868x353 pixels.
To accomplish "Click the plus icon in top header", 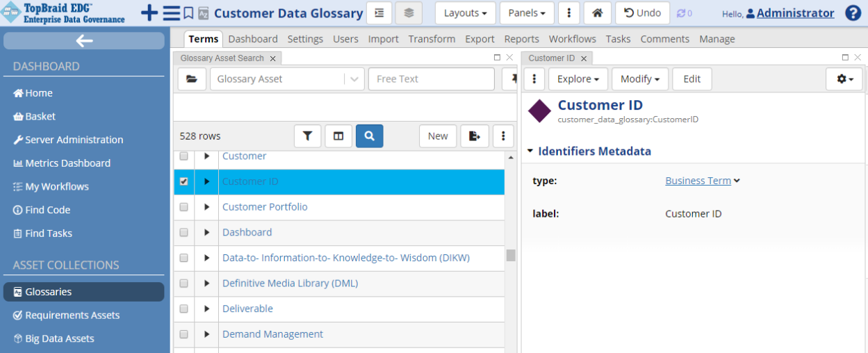I will coord(149,13).
